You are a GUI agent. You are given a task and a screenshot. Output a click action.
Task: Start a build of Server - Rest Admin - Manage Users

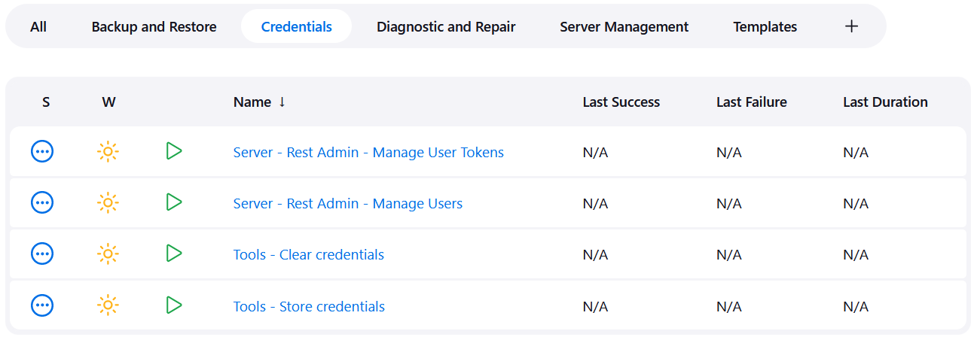[x=174, y=202]
